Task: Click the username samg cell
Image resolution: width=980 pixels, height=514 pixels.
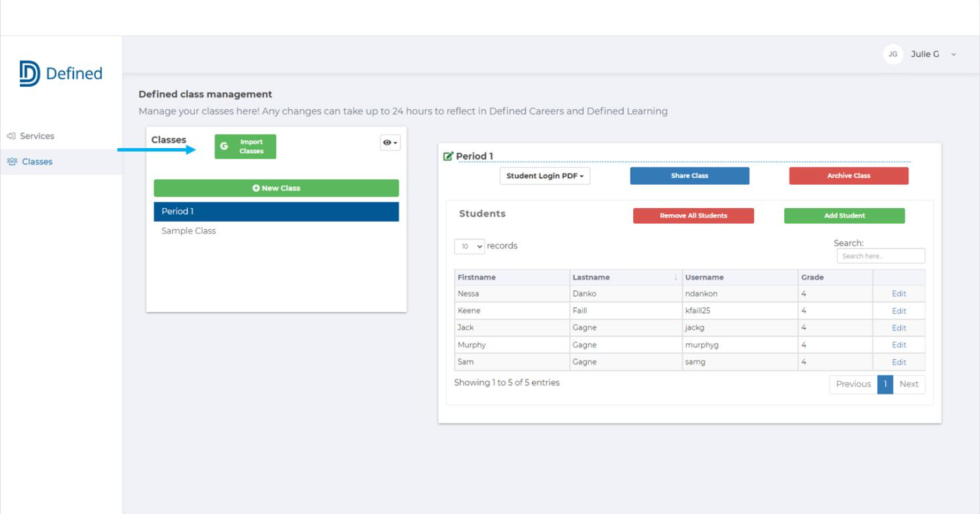Action: [x=740, y=362]
